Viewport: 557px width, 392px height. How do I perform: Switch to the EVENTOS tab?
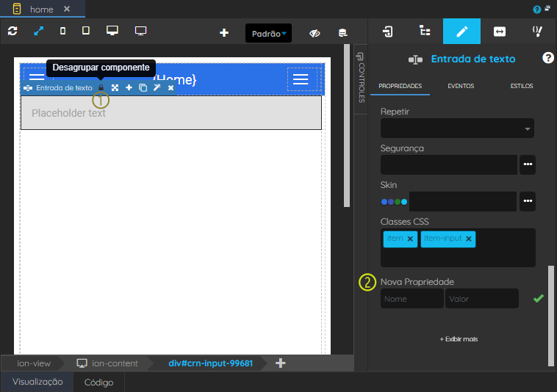pos(461,86)
